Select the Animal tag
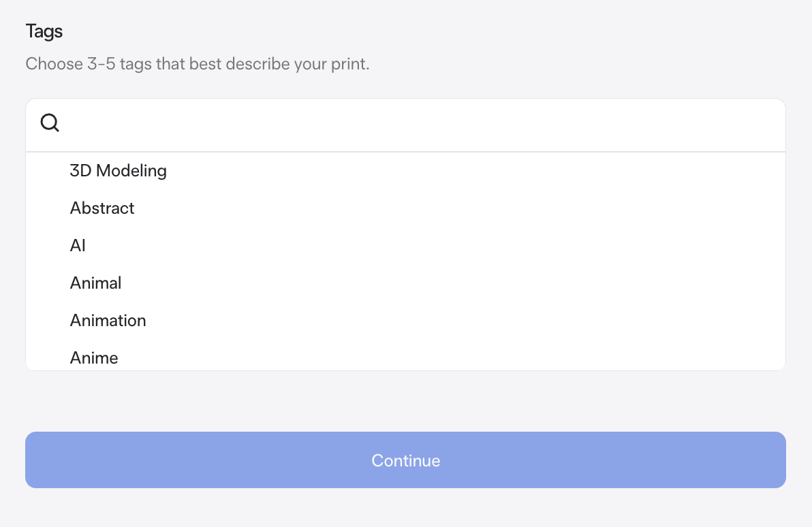This screenshot has height=527, width=812. coord(405,283)
